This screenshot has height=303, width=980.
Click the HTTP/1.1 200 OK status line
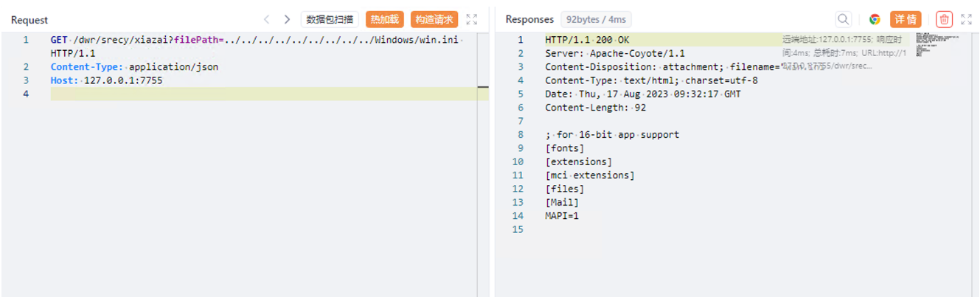pos(587,40)
